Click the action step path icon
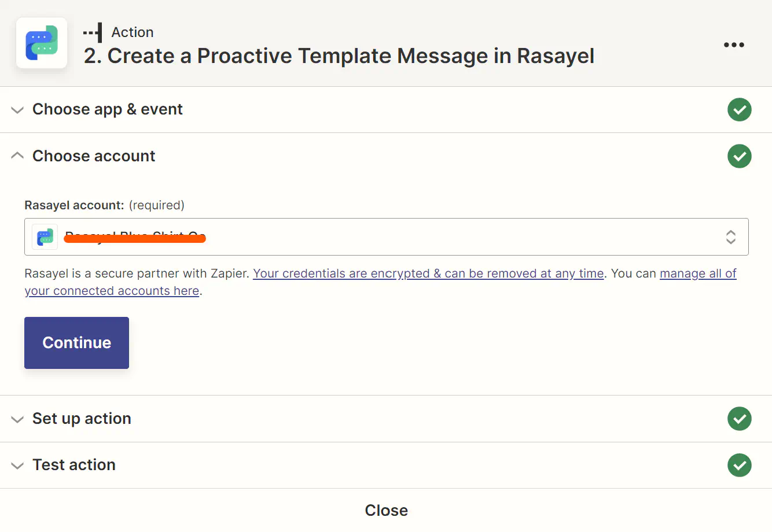Screen dimensions: 772x532 click(93, 32)
